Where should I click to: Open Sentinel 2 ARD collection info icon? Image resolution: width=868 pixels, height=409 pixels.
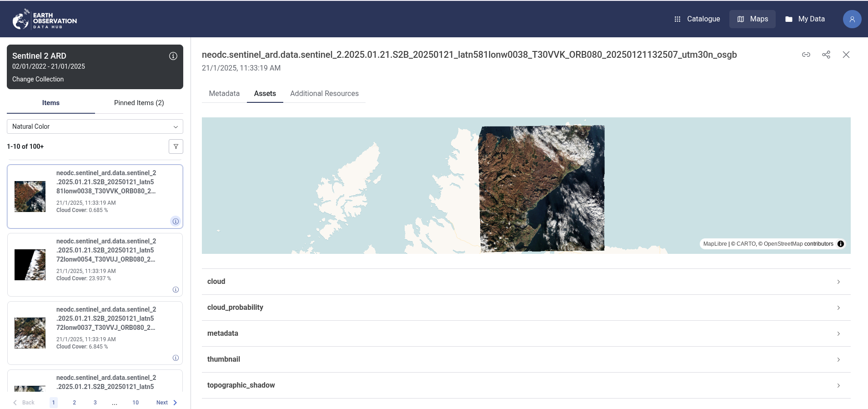click(173, 56)
